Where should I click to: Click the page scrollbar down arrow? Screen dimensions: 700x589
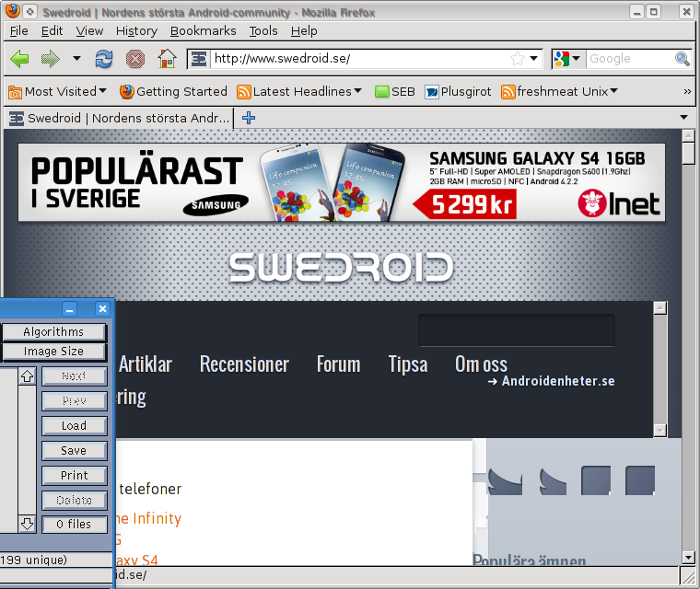[688, 558]
